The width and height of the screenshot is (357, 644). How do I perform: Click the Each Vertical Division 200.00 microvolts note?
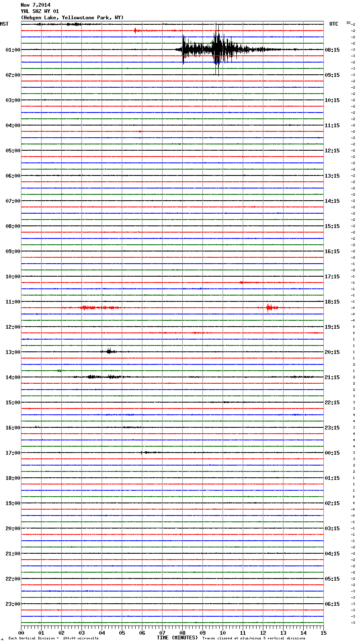[53, 639]
